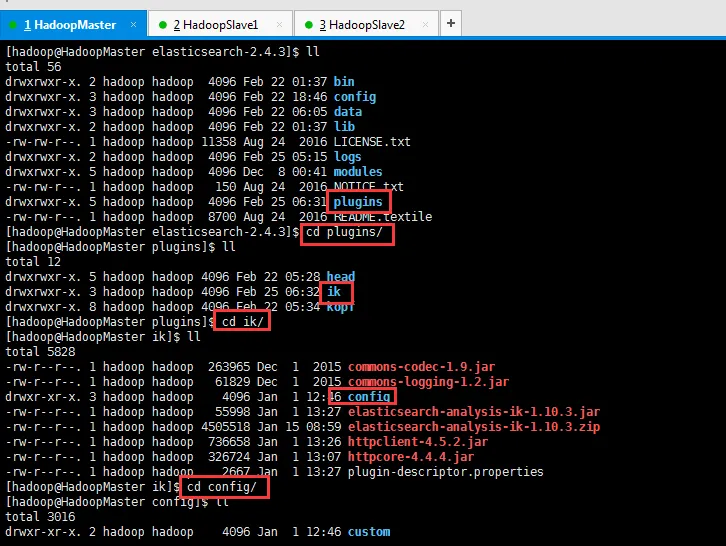Select the 'README.textile' file name
Viewport: 726px width, 546px height.
(383, 217)
